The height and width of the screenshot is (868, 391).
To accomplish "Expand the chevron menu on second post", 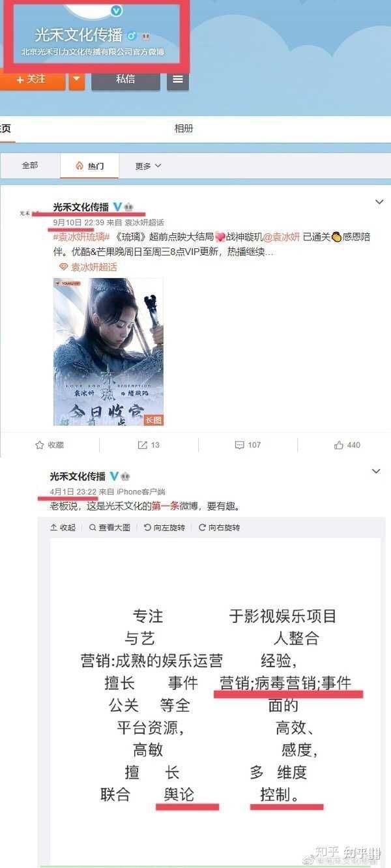I will point(376,471).
